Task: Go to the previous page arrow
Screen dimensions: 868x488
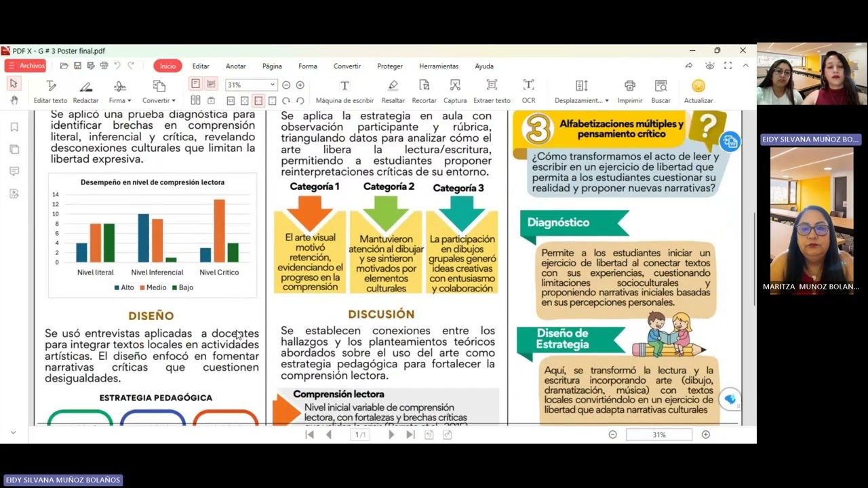Action: pos(329,434)
